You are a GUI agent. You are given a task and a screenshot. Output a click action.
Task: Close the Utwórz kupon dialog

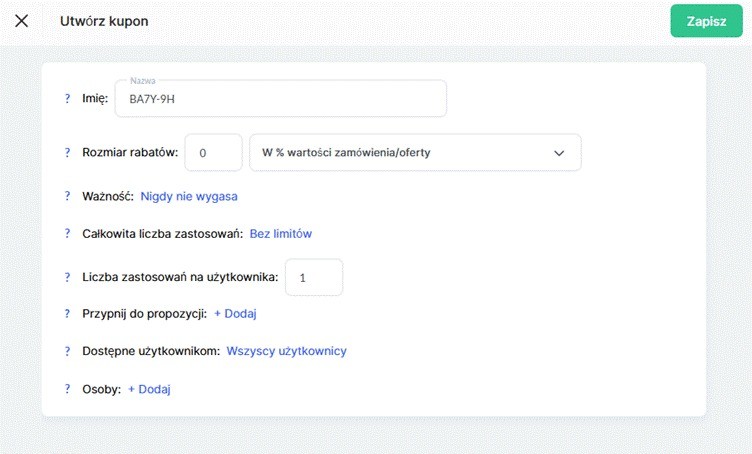pyautogui.click(x=21, y=21)
